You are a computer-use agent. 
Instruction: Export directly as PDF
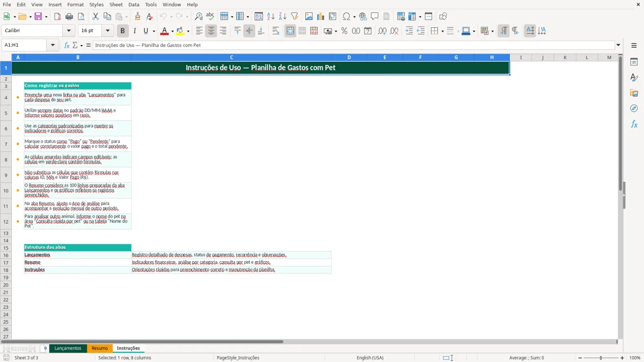(57, 17)
